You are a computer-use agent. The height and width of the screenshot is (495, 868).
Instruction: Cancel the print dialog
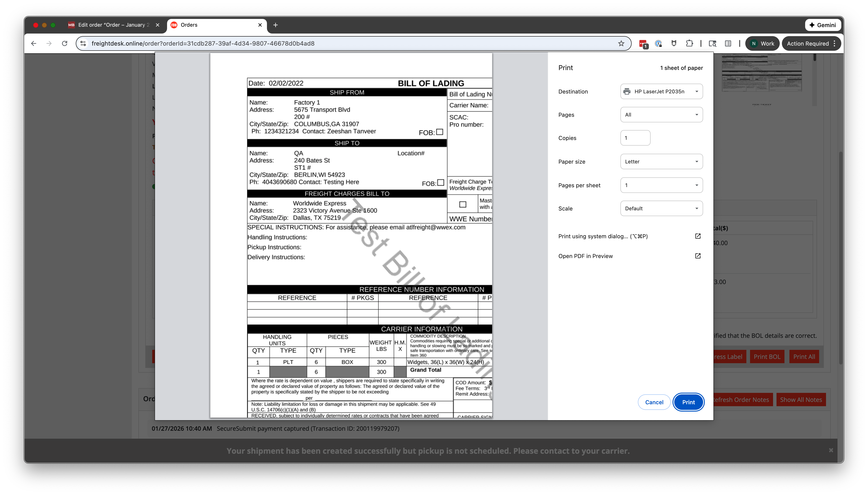tap(654, 402)
